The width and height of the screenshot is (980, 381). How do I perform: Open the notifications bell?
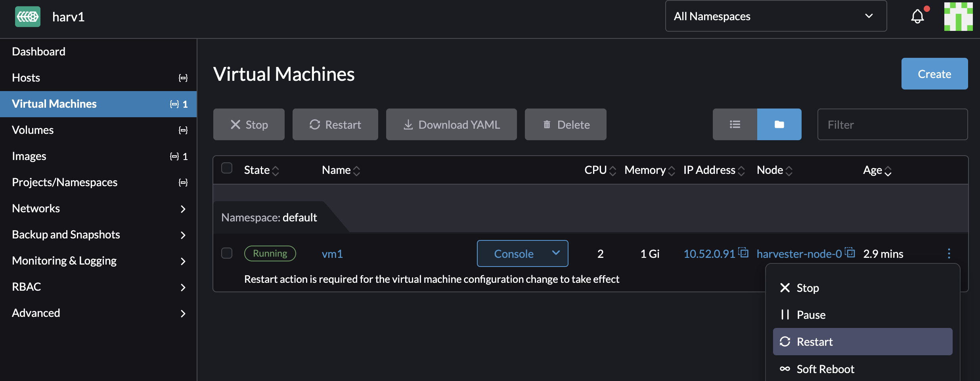917,17
